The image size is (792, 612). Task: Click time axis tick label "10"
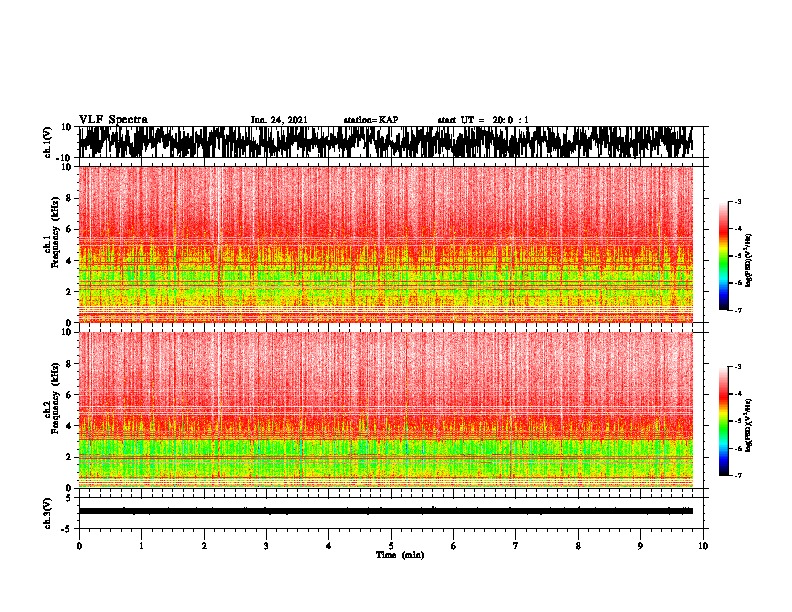point(703,546)
